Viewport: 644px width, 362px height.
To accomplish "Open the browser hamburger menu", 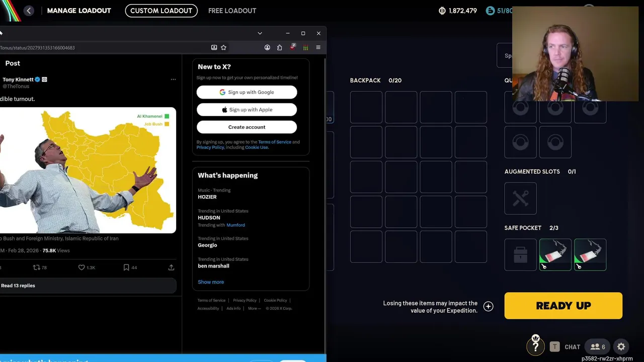I will click(x=318, y=47).
